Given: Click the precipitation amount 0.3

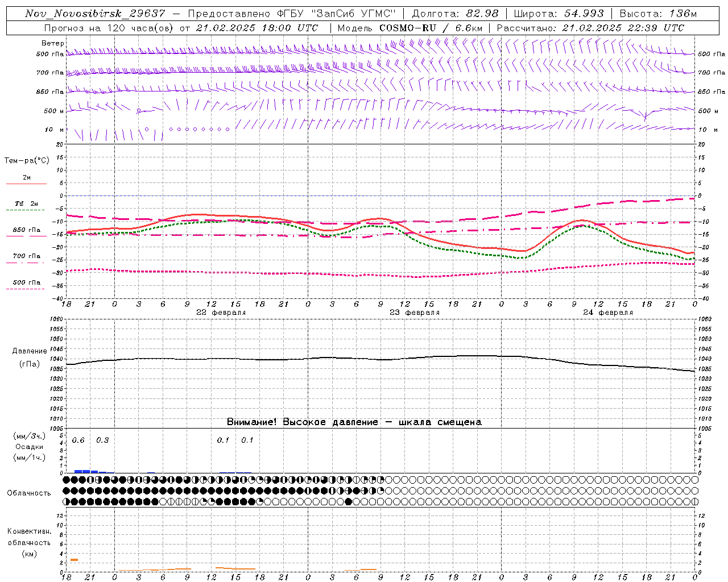Looking at the screenshot, I should coord(102,440).
